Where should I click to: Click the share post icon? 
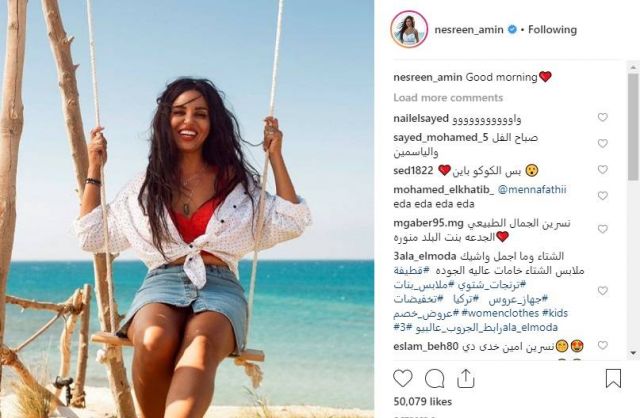[x=466, y=378]
